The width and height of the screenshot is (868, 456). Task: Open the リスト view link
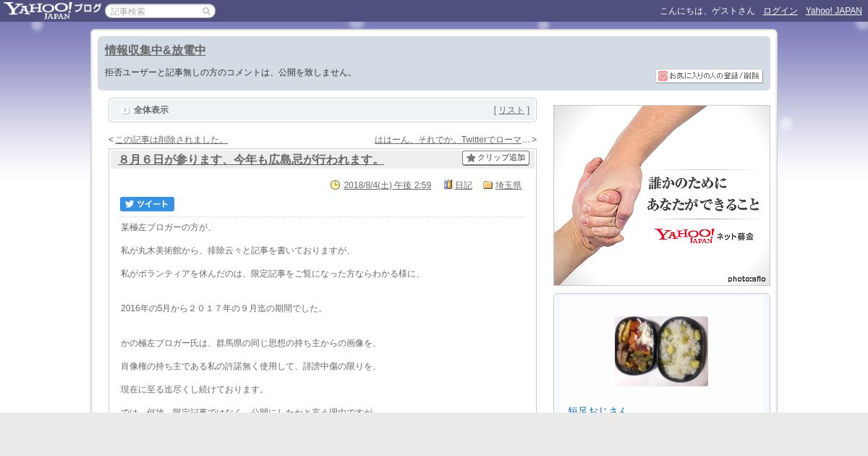(x=511, y=110)
